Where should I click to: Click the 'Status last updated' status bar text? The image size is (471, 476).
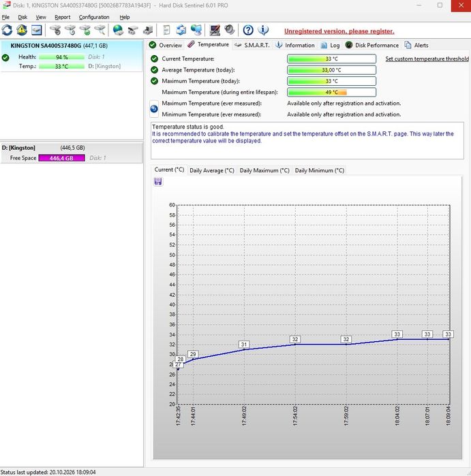(48, 472)
